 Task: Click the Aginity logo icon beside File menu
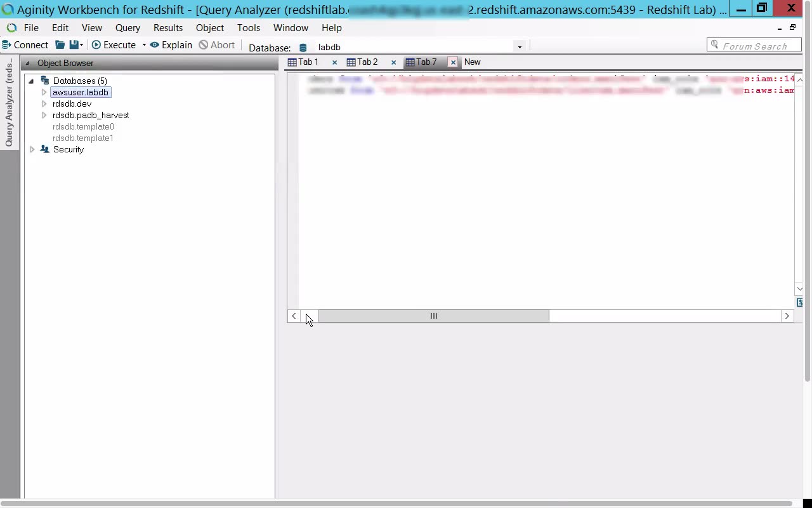coord(11,28)
